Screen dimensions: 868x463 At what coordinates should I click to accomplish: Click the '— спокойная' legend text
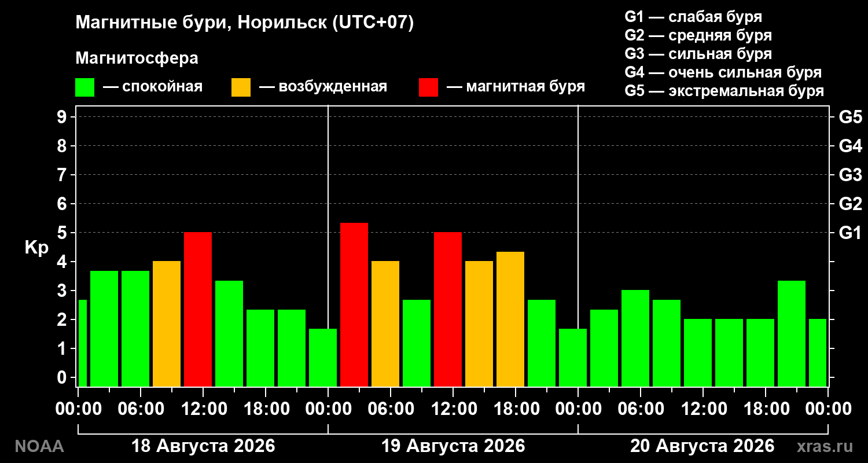pos(153,87)
